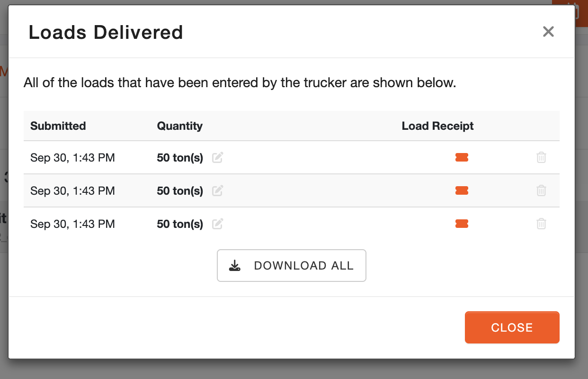Edit the first load's quantity
This screenshot has height=379, width=588.
coord(218,158)
